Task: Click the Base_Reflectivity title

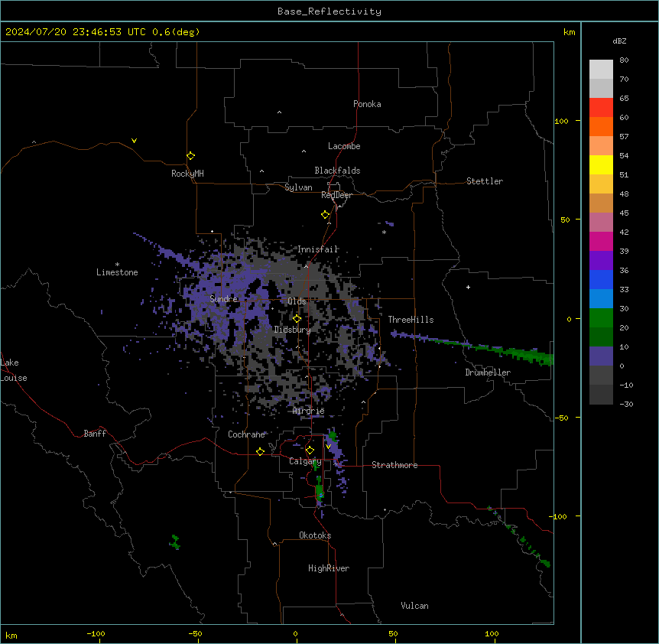Action: pos(329,11)
